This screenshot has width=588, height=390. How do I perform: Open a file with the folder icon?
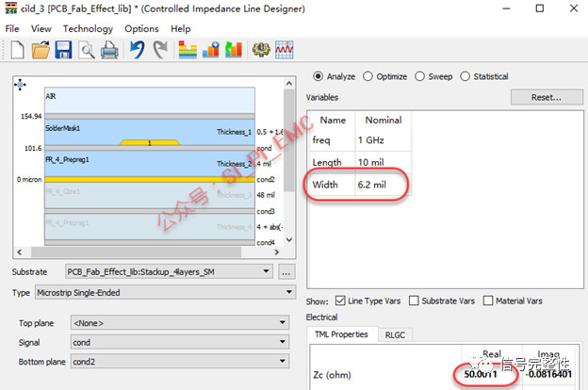coord(41,50)
